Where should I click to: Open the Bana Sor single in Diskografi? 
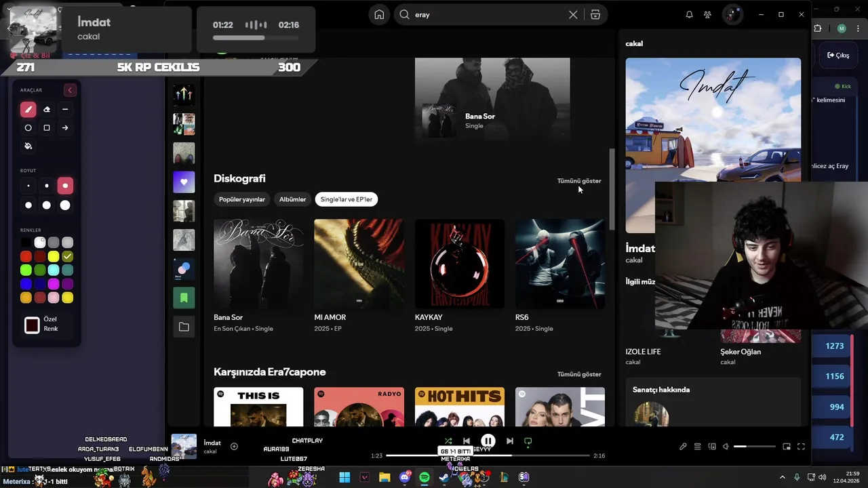point(258,264)
